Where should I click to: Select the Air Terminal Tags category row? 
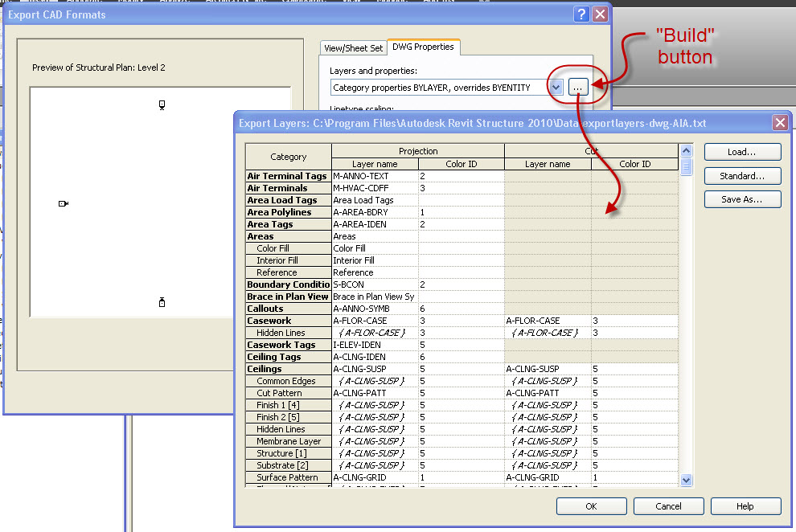pyautogui.click(x=289, y=176)
